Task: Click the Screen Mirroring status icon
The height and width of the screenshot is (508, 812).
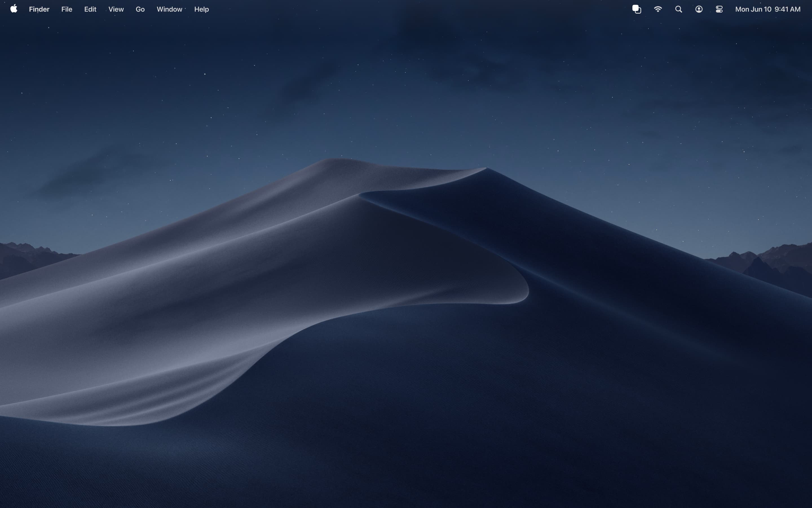Action: pos(637,9)
